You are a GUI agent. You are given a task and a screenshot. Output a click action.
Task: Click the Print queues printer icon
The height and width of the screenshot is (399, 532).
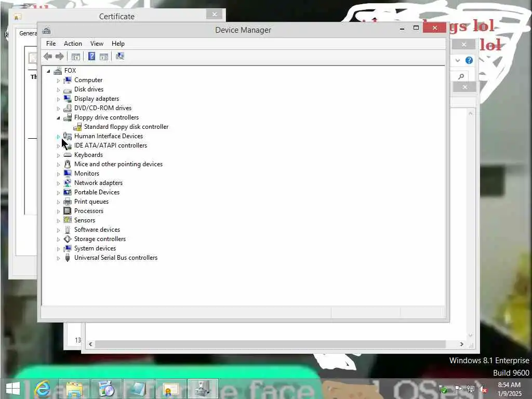click(x=68, y=202)
